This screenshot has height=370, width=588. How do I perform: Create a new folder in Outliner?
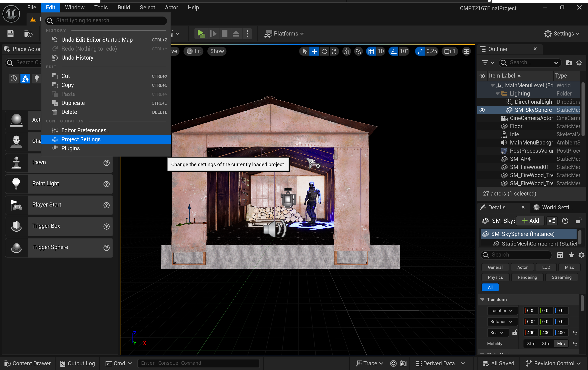(569, 63)
